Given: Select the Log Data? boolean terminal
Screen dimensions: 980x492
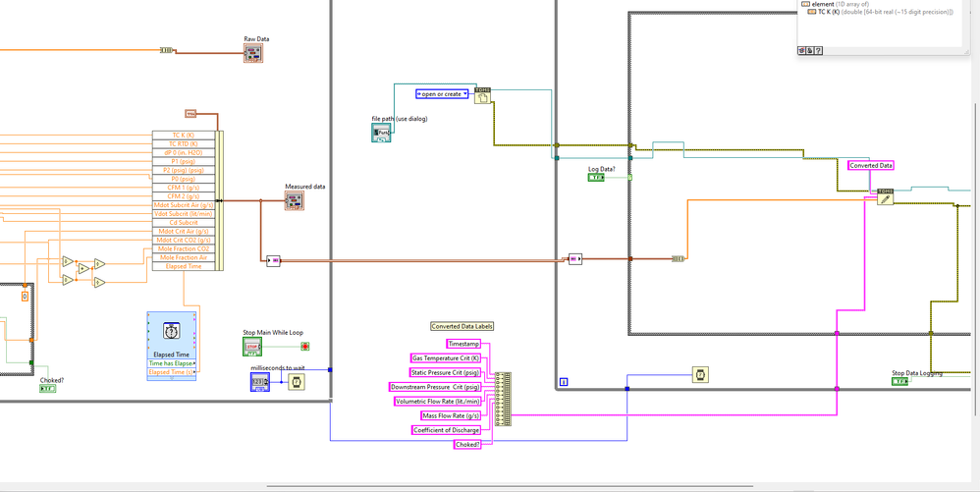Looking at the screenshot, I should (x=596, y=178).
